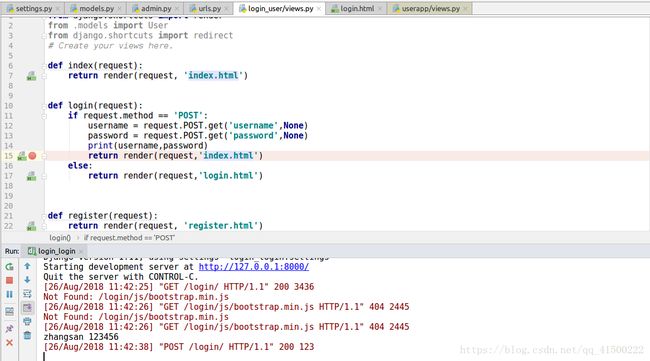Open template from gutter icon on line 22
Image resolution: width=650 pixels, height=361 pixels.
(32, 226)
